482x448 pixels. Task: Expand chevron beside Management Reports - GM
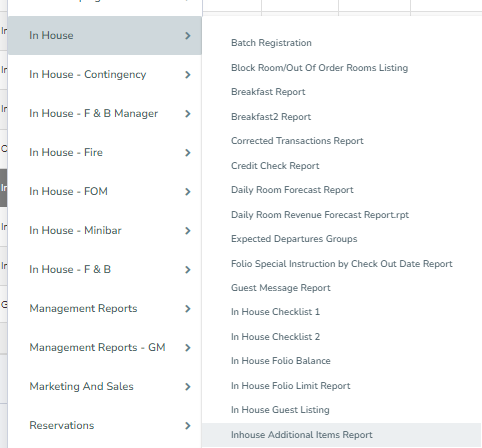[x=188, y=348]
